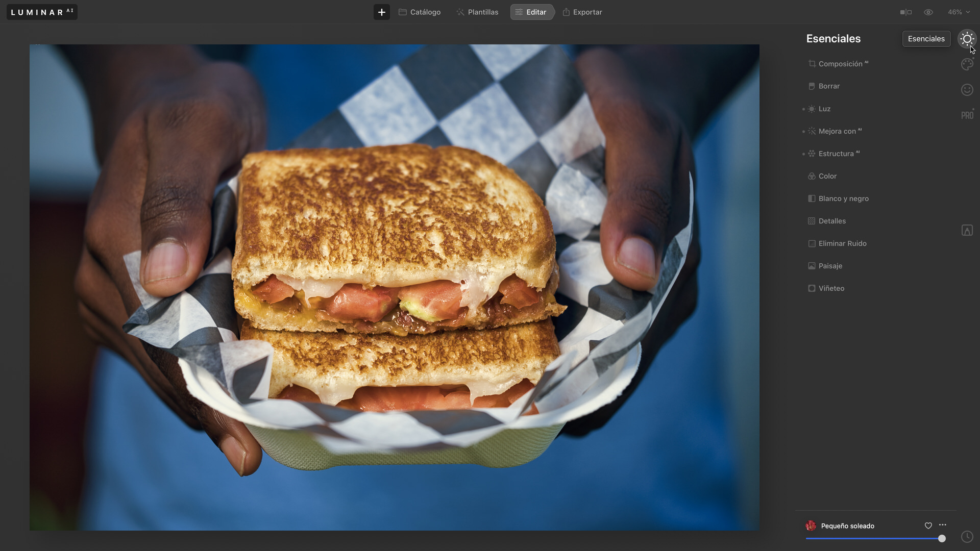Click the Estructura dots icon

[x=812, y=154]
